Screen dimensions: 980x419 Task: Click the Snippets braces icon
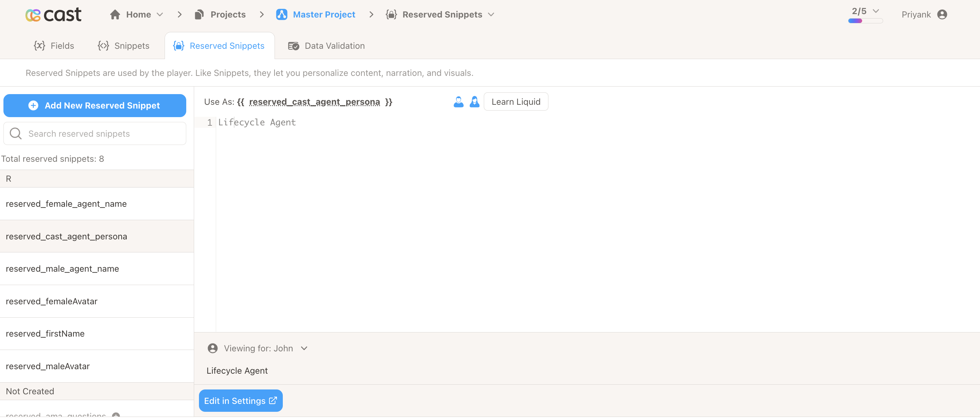point(103,46)
